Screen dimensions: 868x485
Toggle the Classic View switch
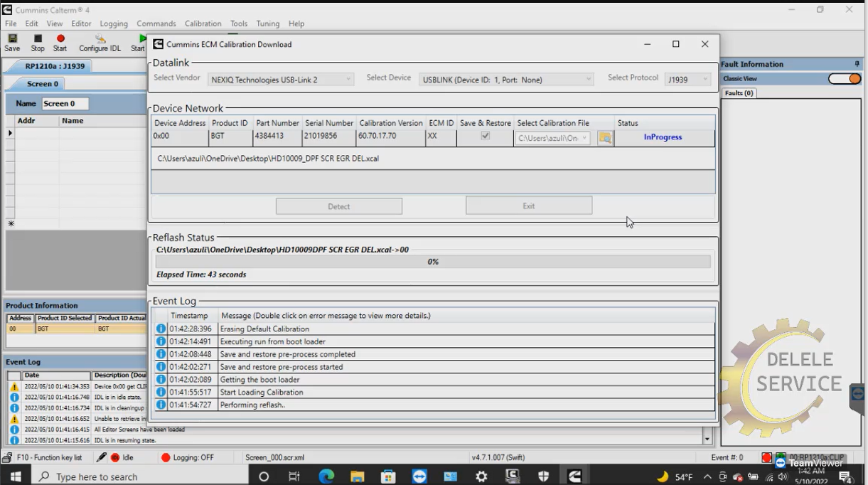(x=845, y=79)
